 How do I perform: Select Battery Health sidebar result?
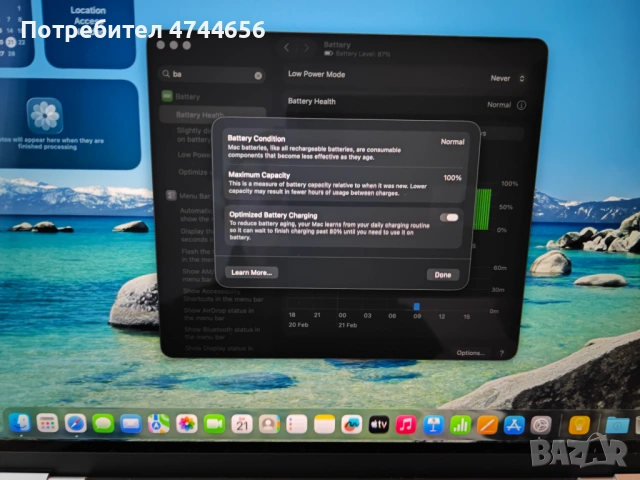tap(212, 115)
